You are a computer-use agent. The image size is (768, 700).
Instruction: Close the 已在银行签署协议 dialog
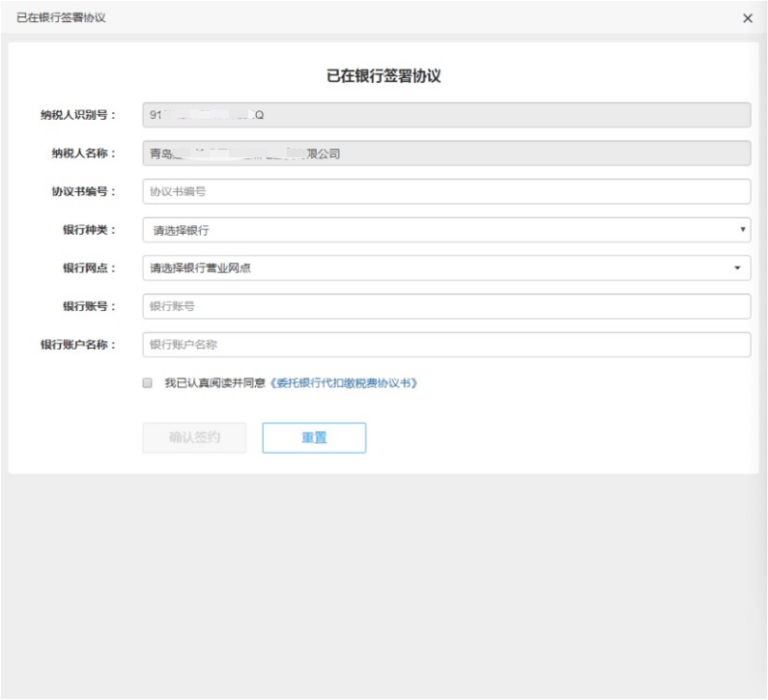pos(747,19)
